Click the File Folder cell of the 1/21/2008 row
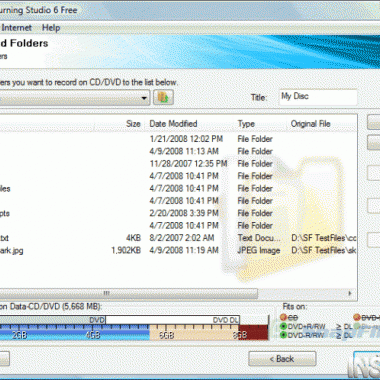Screen dimensions: 380x380 pyautogui.click(x=255, y=139)
